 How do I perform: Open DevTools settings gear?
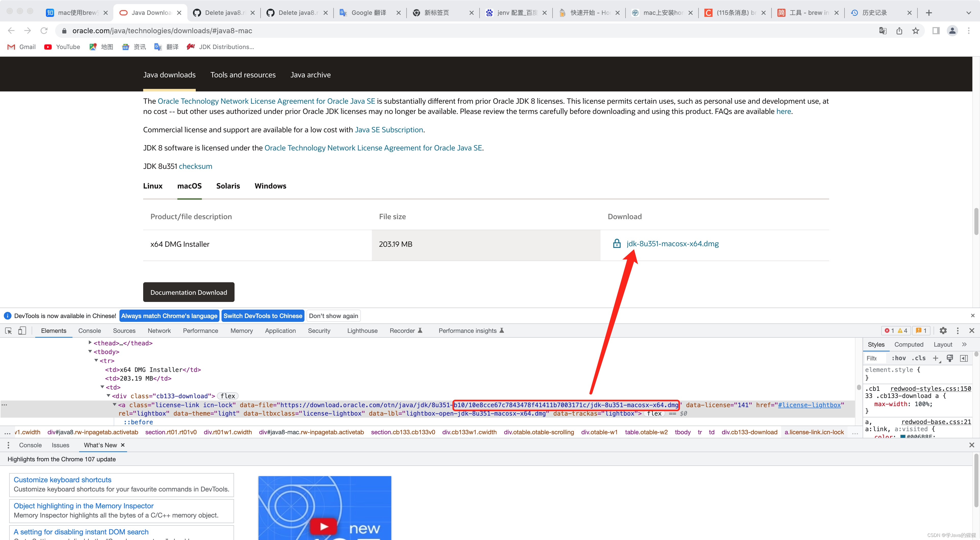click(943, 331)
